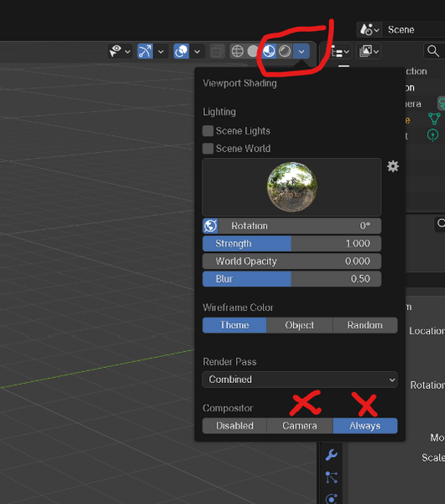Enable the Scene World checkbox

tap(208, 149)
